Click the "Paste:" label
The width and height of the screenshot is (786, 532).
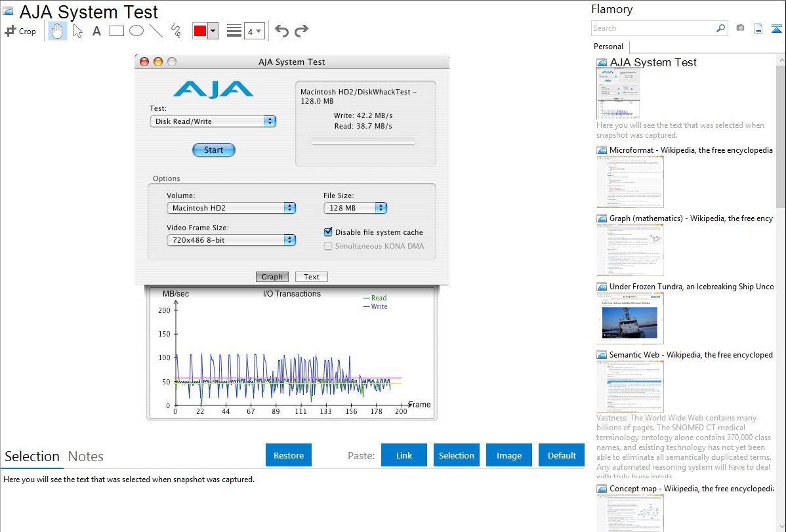point(362,455)
